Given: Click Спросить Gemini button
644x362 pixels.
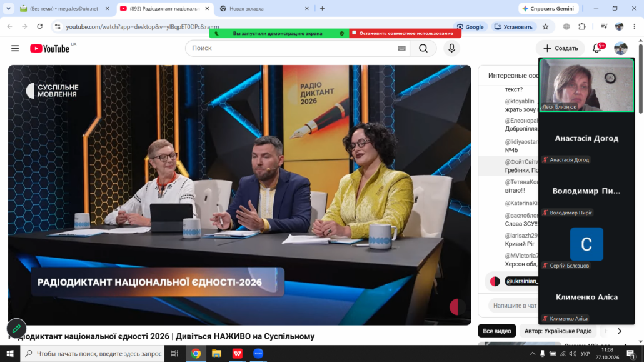Looking at the screenshot, I should pos(548,8).
